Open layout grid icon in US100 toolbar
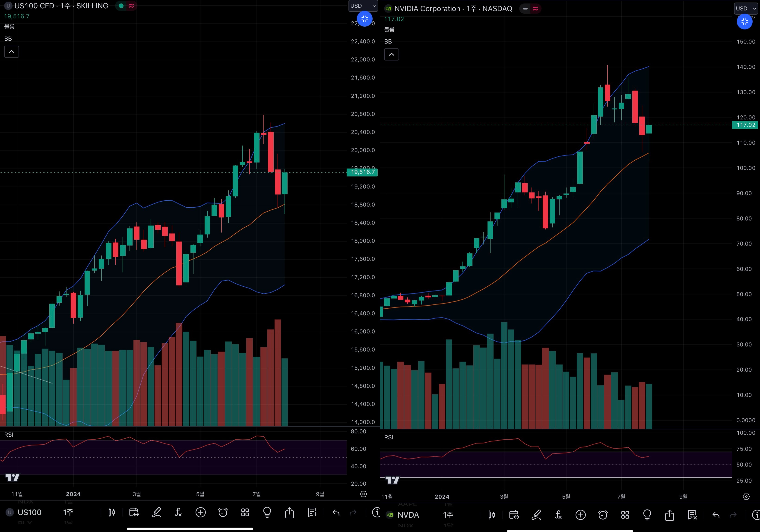The image size is (760, 532). [245, 513]
